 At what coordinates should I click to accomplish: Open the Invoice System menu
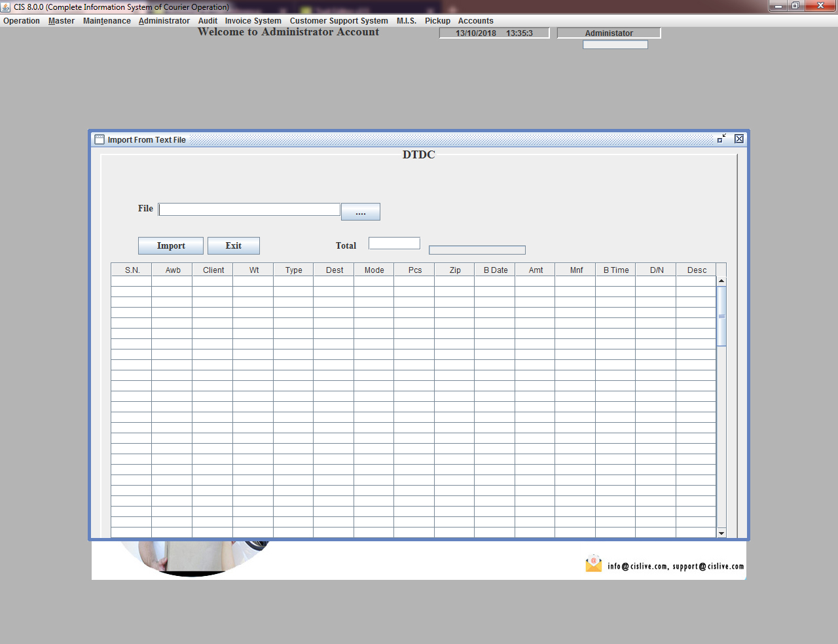coord(253,21)
